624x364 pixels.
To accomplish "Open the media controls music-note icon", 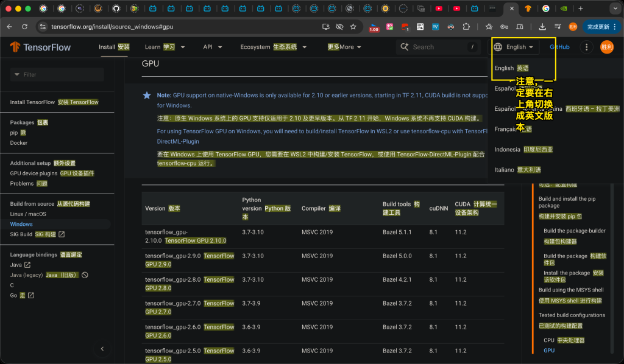I will click(558, 27).
